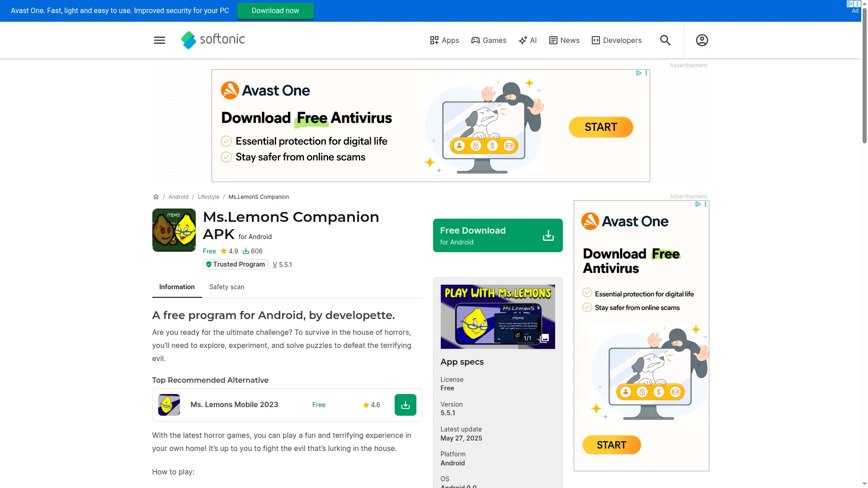This screenshot has width=868, height=488.
Task: Open Ms. Lemons Mobile 2023 alternative link
Action: 234,405
